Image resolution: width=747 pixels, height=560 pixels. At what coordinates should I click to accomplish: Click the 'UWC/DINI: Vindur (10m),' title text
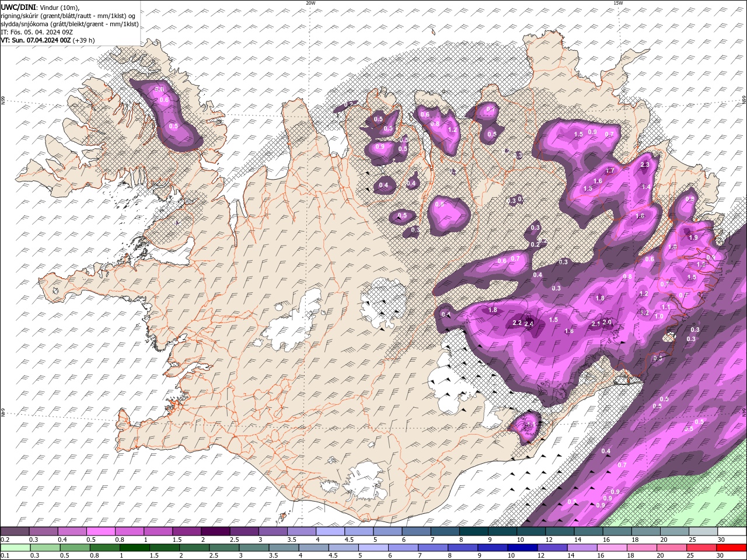(x=40, y=7)
